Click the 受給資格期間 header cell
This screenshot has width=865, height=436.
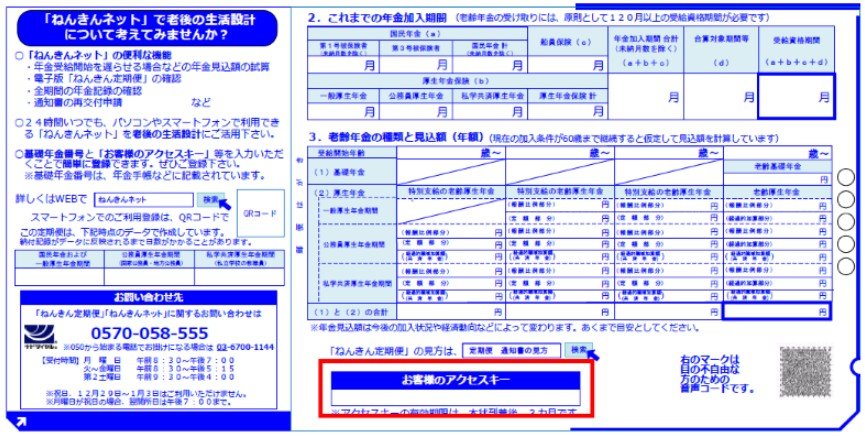[x=797, y=50]
